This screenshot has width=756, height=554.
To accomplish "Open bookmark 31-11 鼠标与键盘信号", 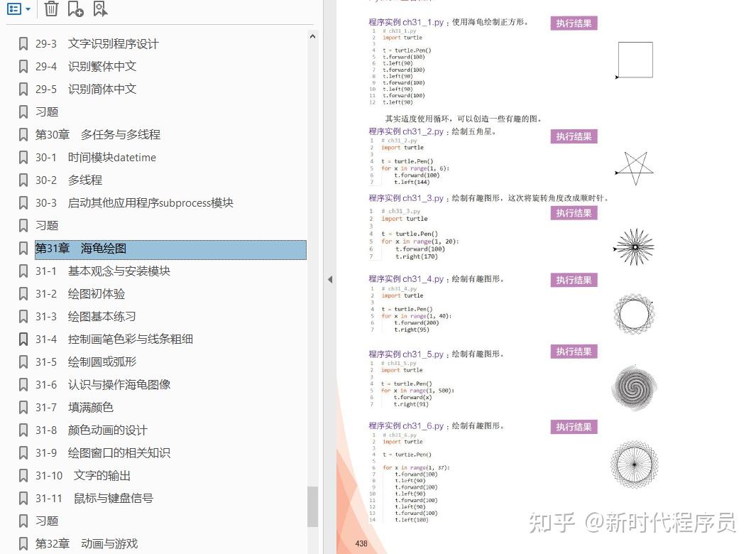I will pyautogui.click(x=94, y=498).
